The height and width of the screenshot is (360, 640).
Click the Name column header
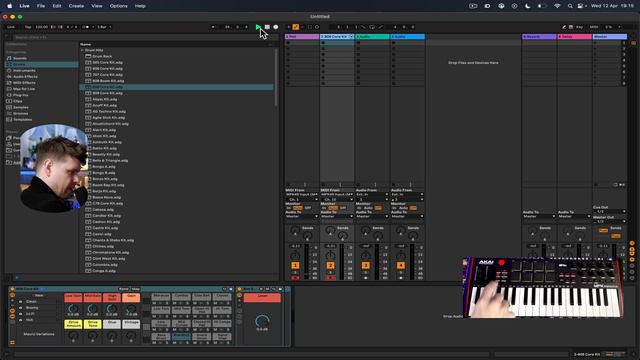pos(85,44)
